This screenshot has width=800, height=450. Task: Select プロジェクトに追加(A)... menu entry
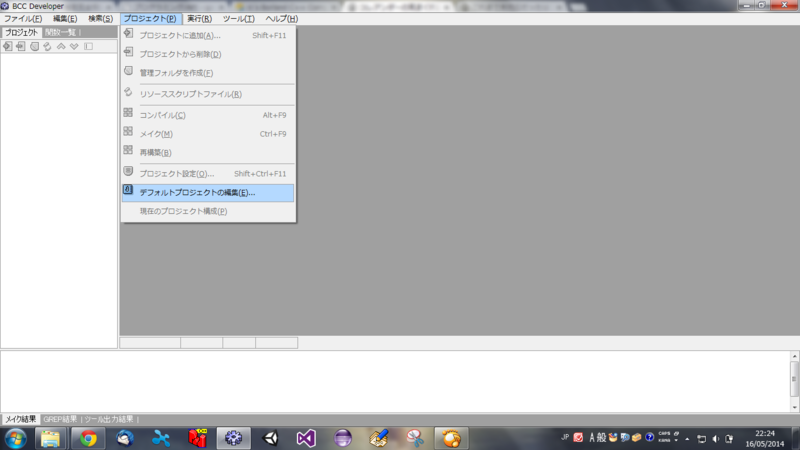pyautogui.click(x=208, y=35)
